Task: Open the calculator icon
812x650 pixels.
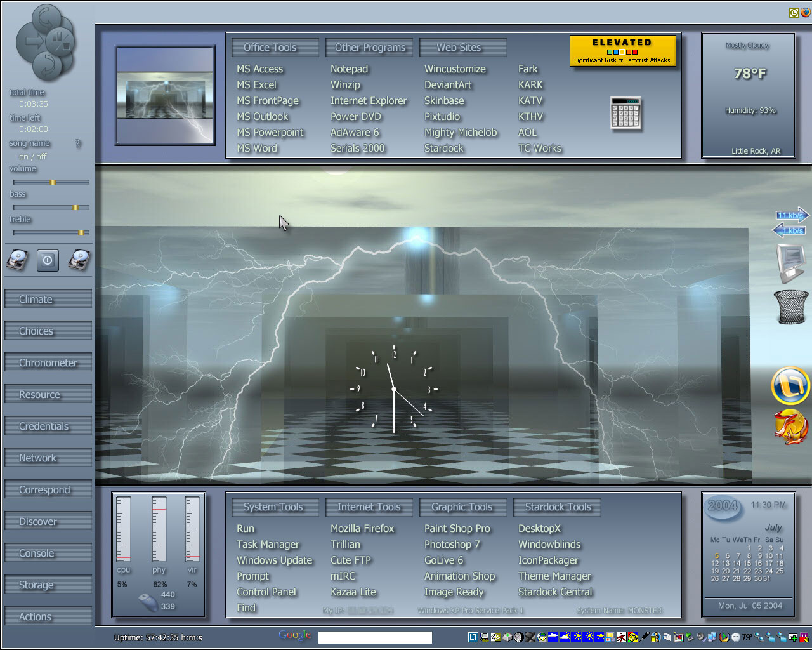Action: coord(625,114)
